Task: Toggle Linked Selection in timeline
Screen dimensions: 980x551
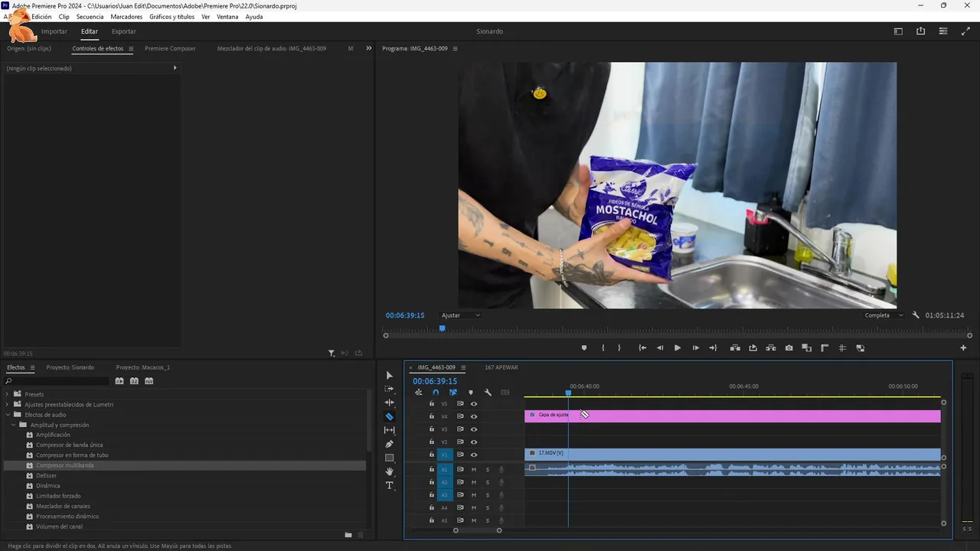Action: click(x=453, y=393)
